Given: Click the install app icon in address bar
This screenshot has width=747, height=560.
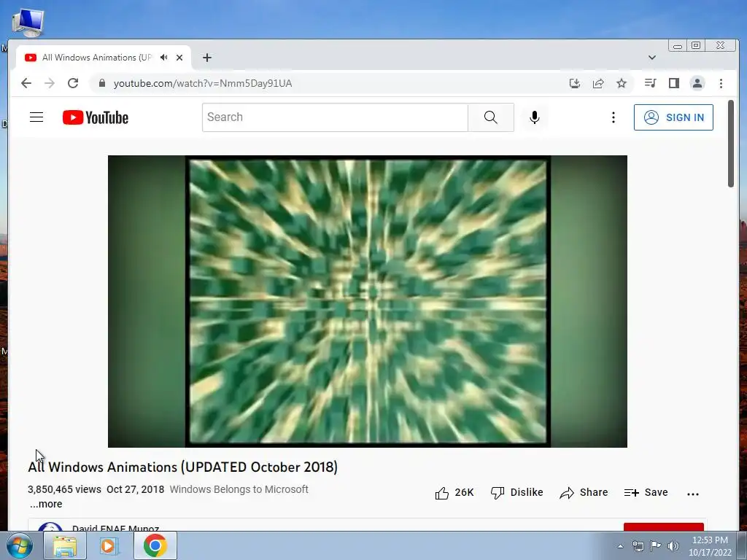Looking at the screenshot, I should tap(575, 83).
